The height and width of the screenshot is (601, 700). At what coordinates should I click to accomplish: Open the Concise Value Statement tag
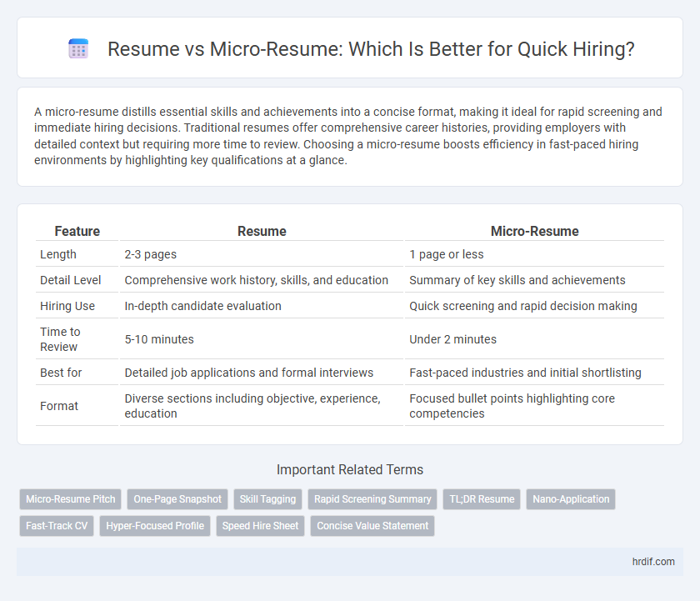pyautogui.click(x=372, y=526)
